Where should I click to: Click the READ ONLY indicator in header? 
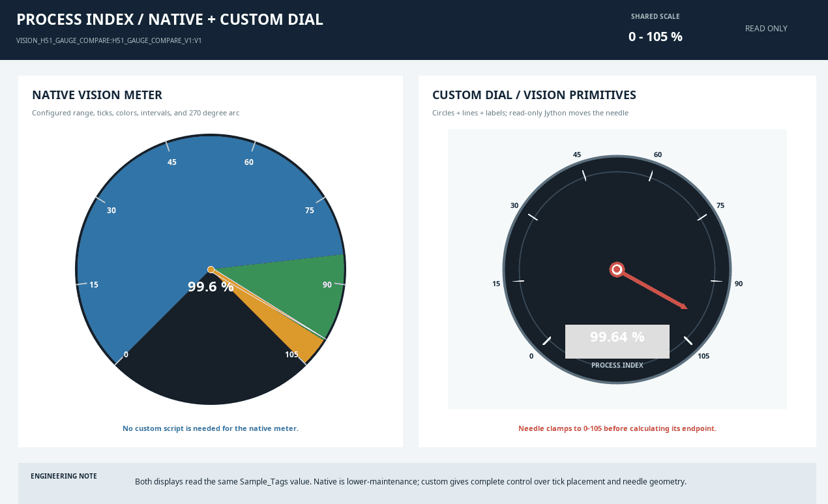766,29
